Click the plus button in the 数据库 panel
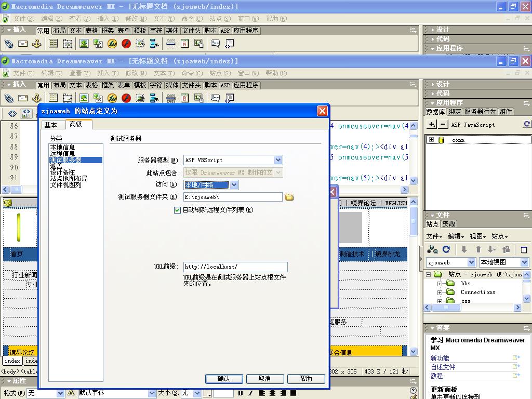 [432, 125]
